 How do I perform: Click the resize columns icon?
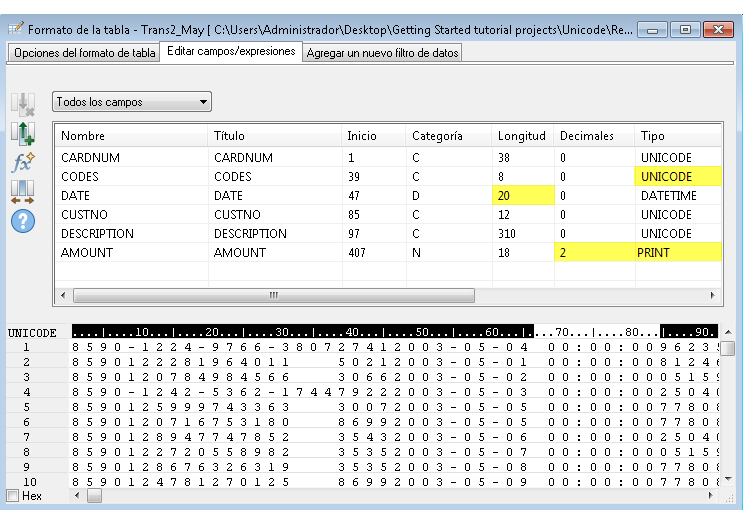click(x=22, y=189)
